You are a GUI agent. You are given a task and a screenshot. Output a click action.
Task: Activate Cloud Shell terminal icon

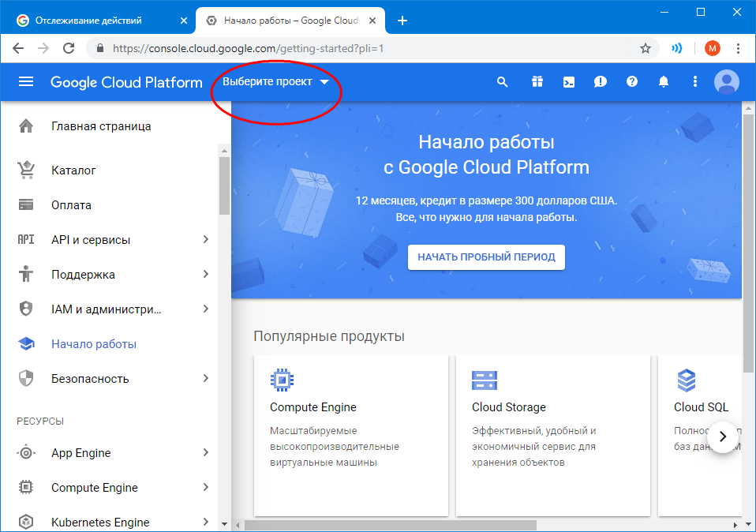pos(568,81)
